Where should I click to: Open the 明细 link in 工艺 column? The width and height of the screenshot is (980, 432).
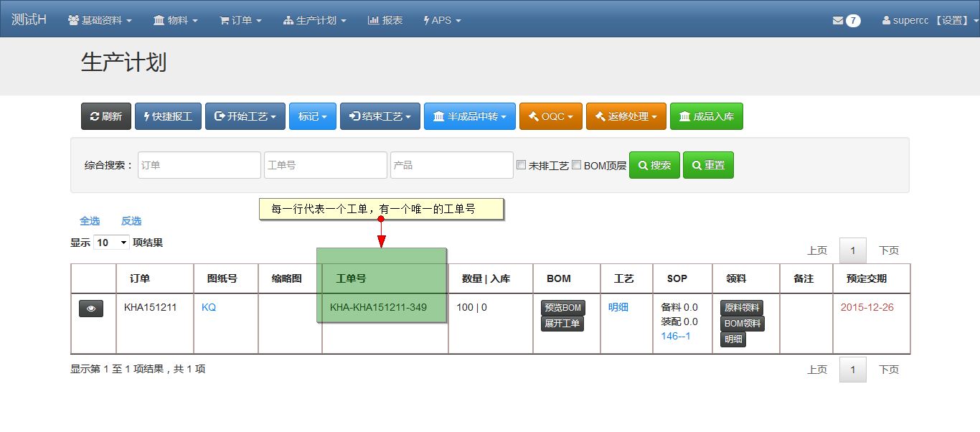tap(618, 307)
